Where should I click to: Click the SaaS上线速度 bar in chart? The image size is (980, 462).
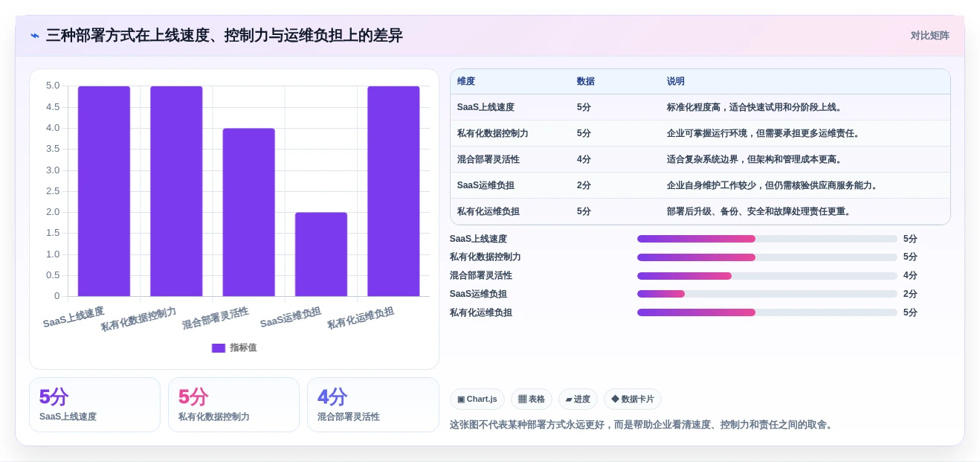pos(104,191)
